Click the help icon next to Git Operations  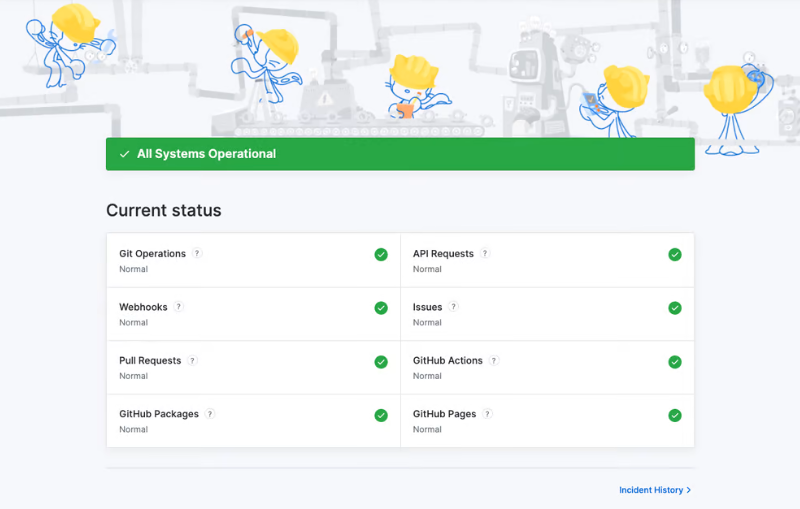coord(197,253)
